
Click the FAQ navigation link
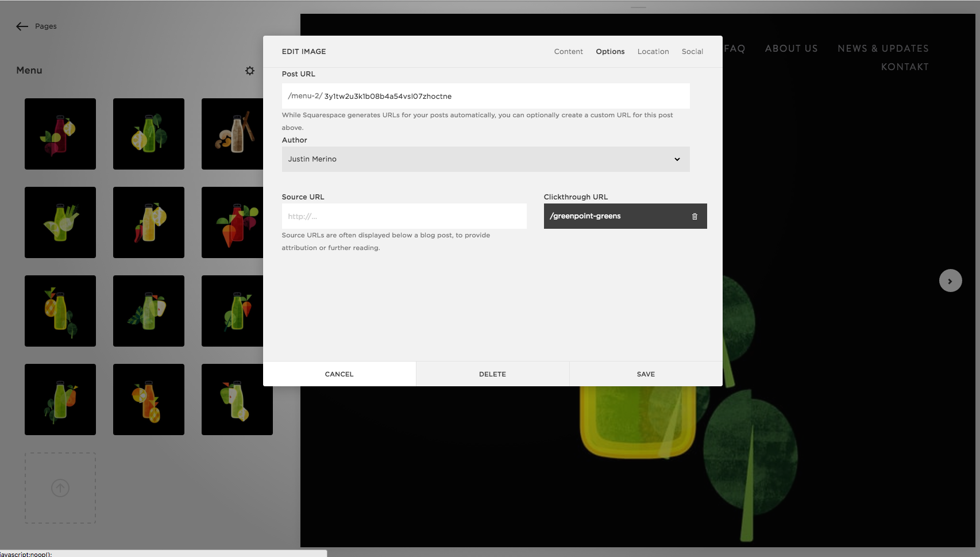click(735, 48)
